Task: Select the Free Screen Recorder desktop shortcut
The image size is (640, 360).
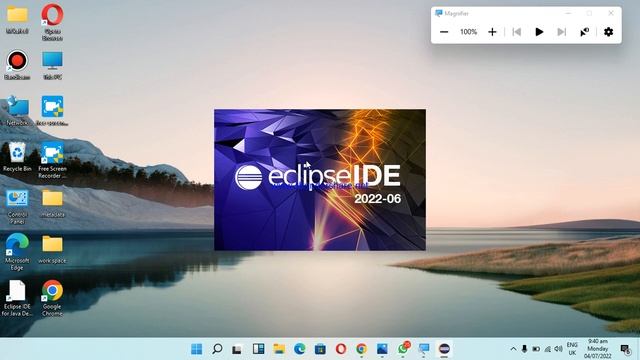Action: coord(52,160)
